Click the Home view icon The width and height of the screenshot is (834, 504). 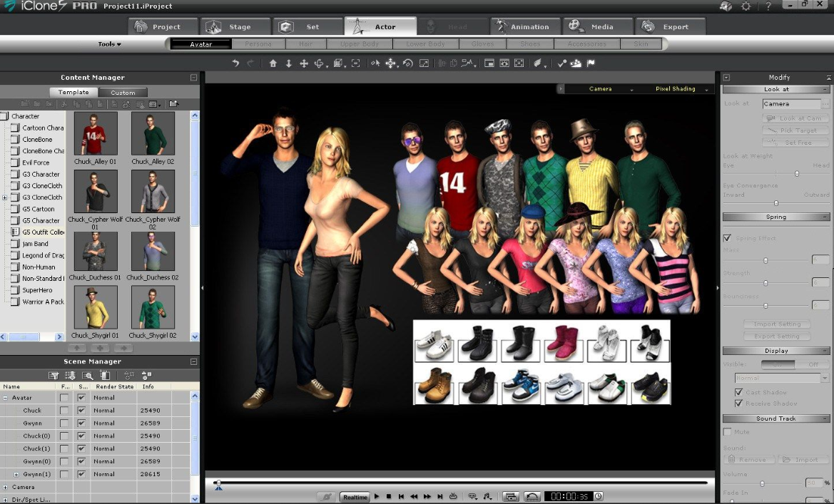point(273,63)
